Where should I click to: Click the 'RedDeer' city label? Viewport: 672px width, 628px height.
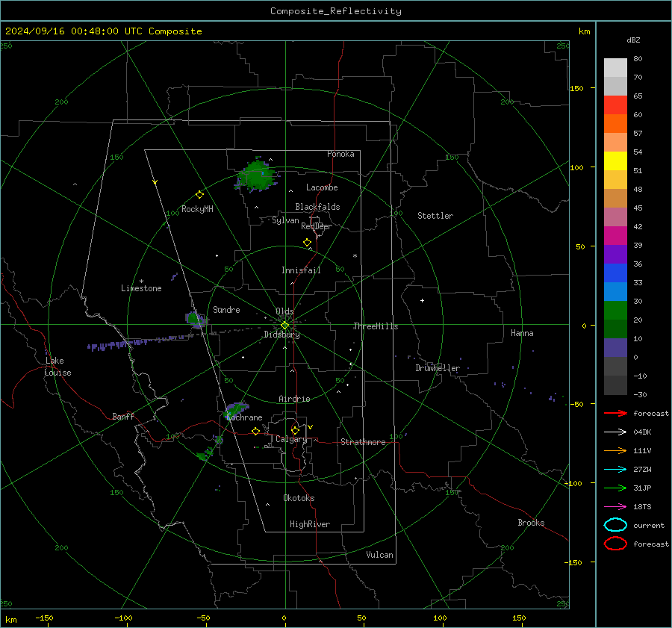(x=317, y=226)
